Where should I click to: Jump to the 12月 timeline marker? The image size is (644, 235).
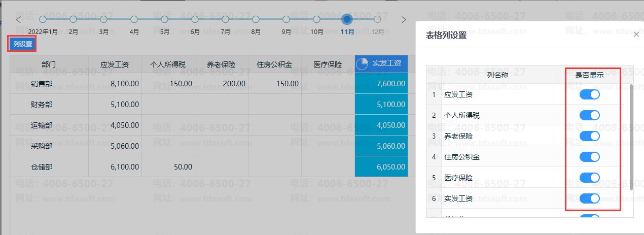click(x=377, y=19)
